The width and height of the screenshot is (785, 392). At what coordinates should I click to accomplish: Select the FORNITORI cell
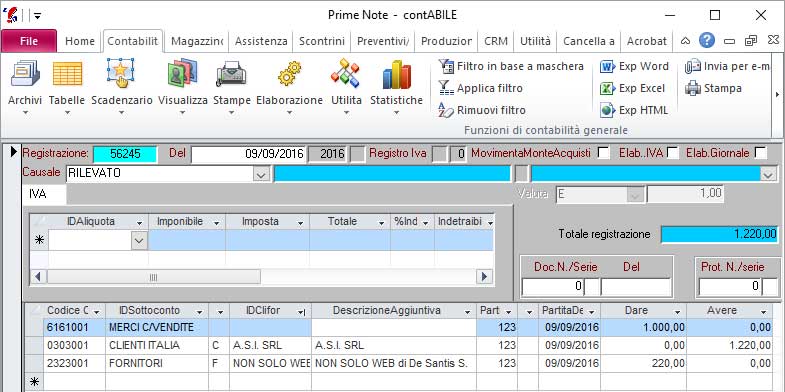tap(157, 363)
